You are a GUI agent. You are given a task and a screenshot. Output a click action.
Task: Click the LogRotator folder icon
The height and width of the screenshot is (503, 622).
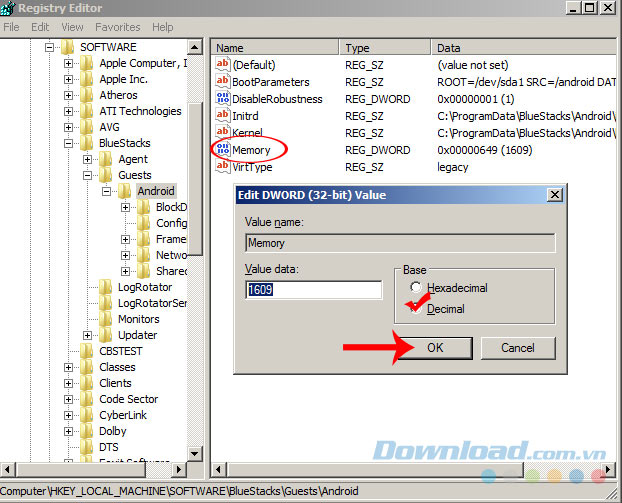coord(106,287)
